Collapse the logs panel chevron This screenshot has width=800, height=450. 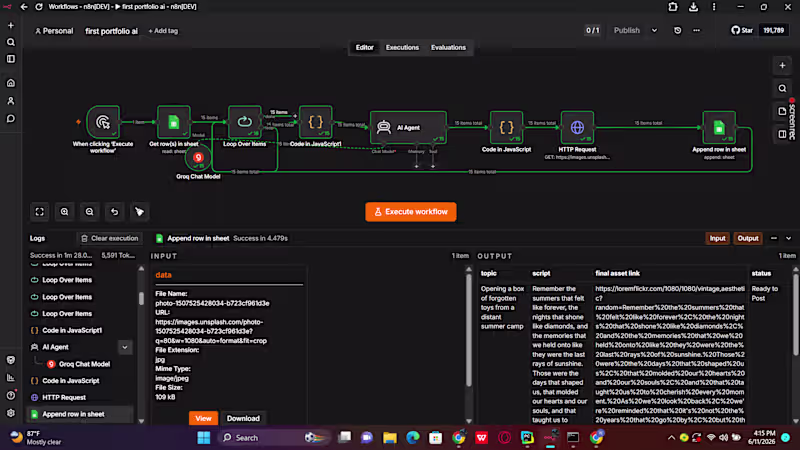coord(788,238)
